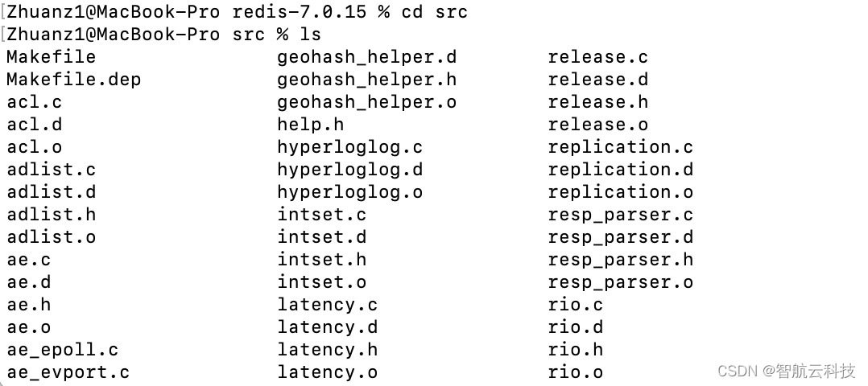This screenshot has width=868, height=386.
Task: Select the Makefile.dep filename
Action: click(x=73, y=80)
